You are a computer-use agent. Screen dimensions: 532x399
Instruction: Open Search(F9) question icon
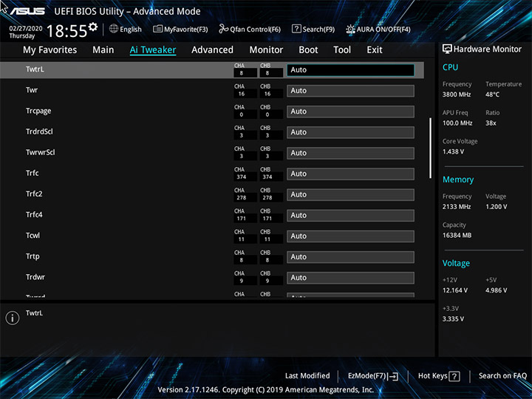(296, 29)
